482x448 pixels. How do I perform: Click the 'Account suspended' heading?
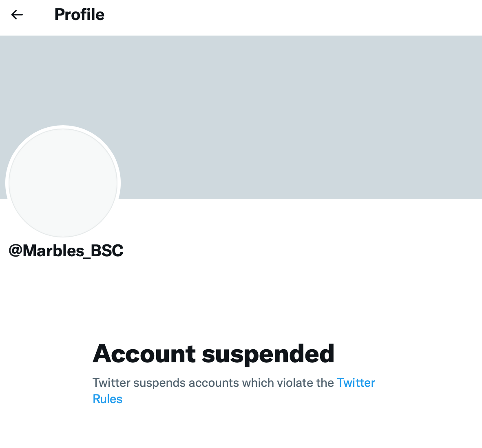(x=213, y=354)
